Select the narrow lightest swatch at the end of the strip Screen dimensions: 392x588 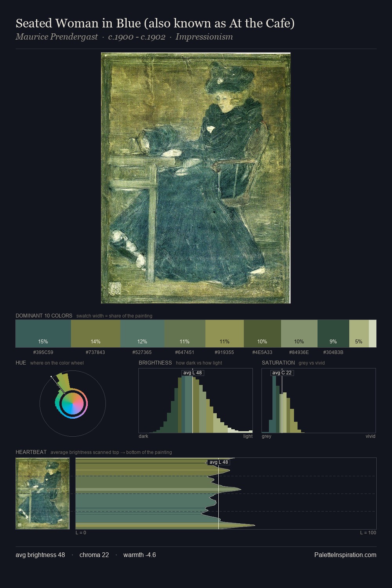click(x=372, y=334)
